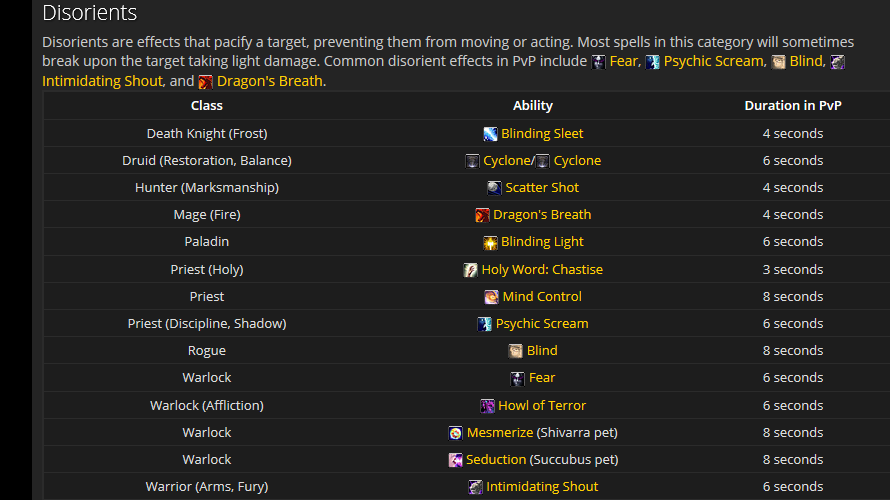Screen dimensions: 890x500
Task: Click the Scatter Shot spell icon
Action: click(494, 188)
